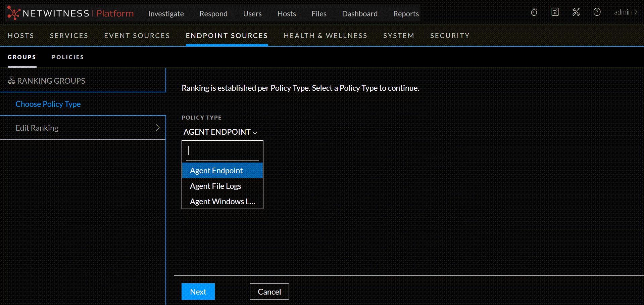Click the Ranking Groups hierarchy icon
This screenshot has width=644, height=305.
pyautogui.click(x=11, y=81)
